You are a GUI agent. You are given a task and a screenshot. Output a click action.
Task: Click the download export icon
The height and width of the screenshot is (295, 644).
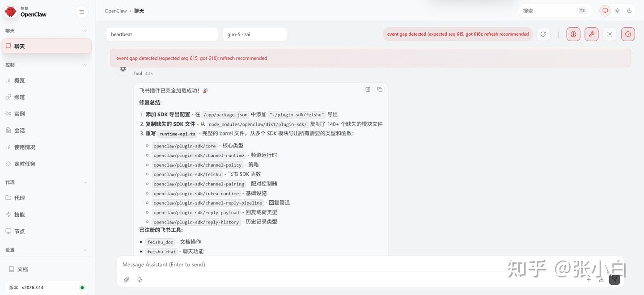coord(602,279)
